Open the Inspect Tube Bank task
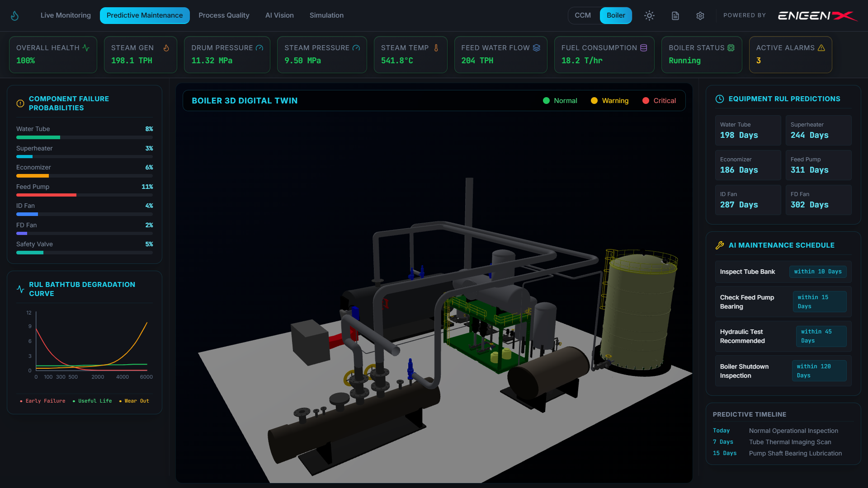 click(x=783, y=272)
